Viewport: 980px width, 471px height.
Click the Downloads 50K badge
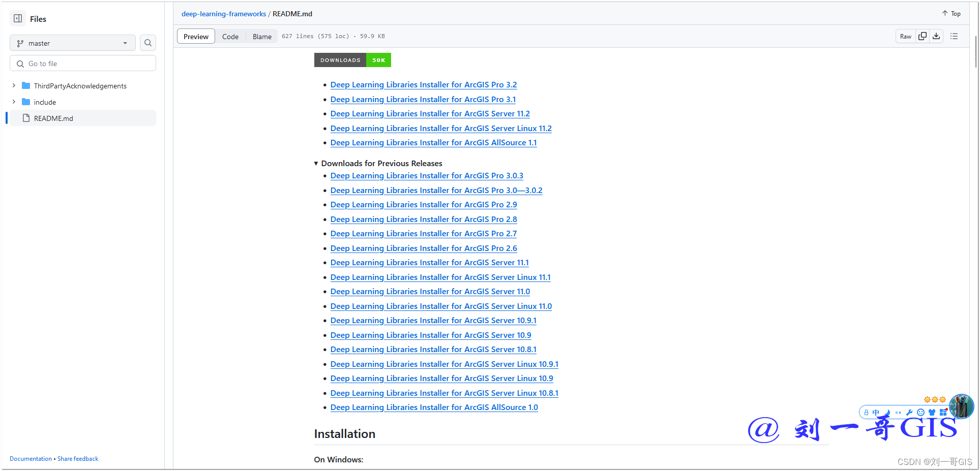click(352, 60)
